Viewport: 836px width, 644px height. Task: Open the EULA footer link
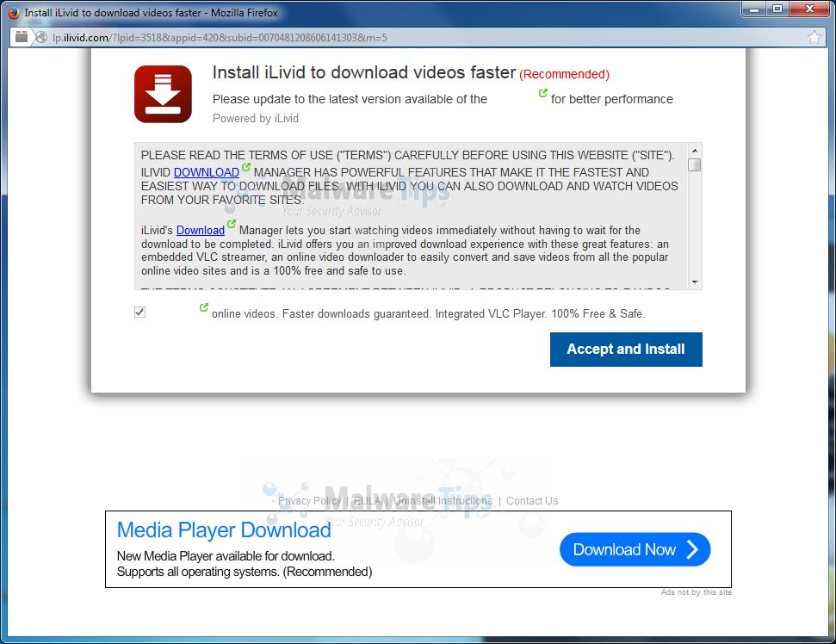tap(368, 500)
